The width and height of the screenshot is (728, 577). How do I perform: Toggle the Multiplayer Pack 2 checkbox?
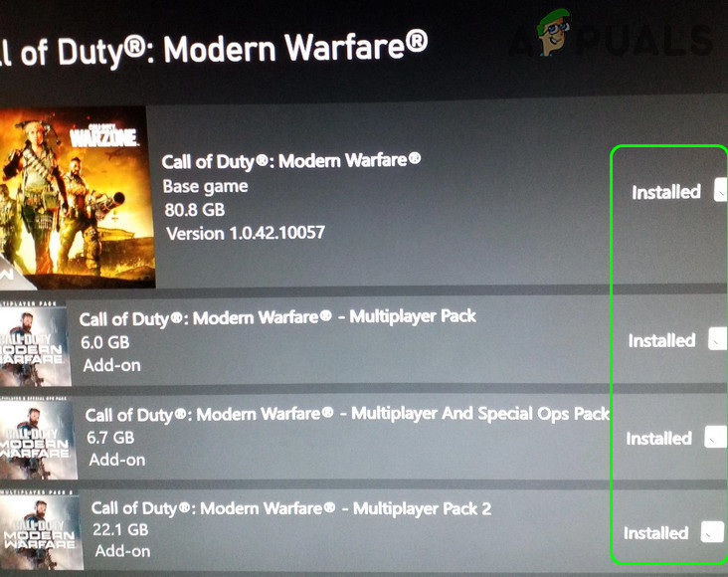point(712,531)
